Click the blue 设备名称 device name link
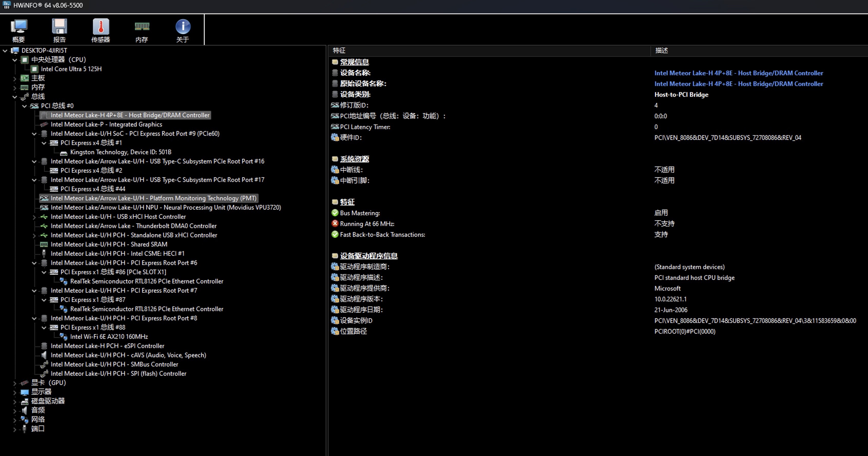This screenshot has width=868, height=456. [x=738, y=73]
